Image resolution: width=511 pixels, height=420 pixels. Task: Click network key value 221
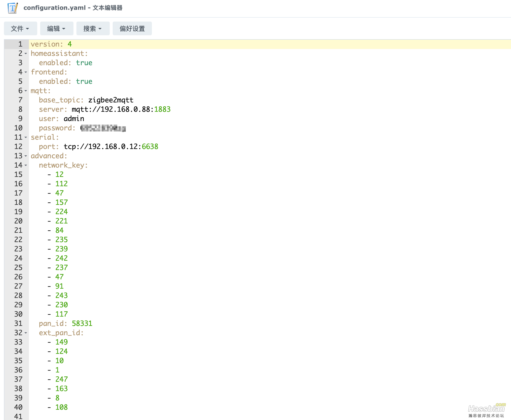click(x=61, y=221)
